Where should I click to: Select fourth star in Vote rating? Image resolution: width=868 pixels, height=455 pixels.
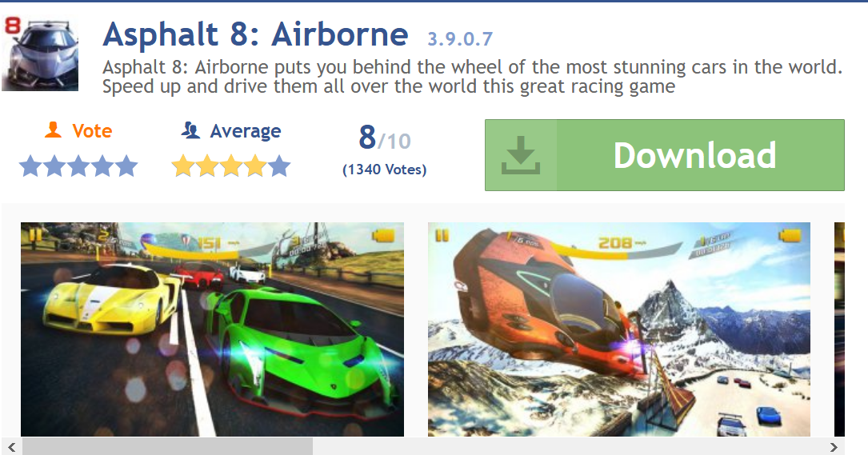click(102, 166)
